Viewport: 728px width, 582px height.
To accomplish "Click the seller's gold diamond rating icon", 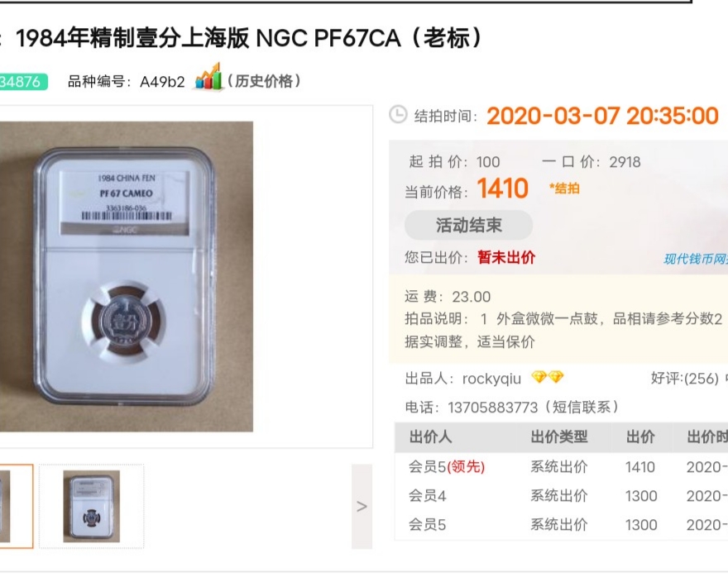I will (x=548, y=377).
